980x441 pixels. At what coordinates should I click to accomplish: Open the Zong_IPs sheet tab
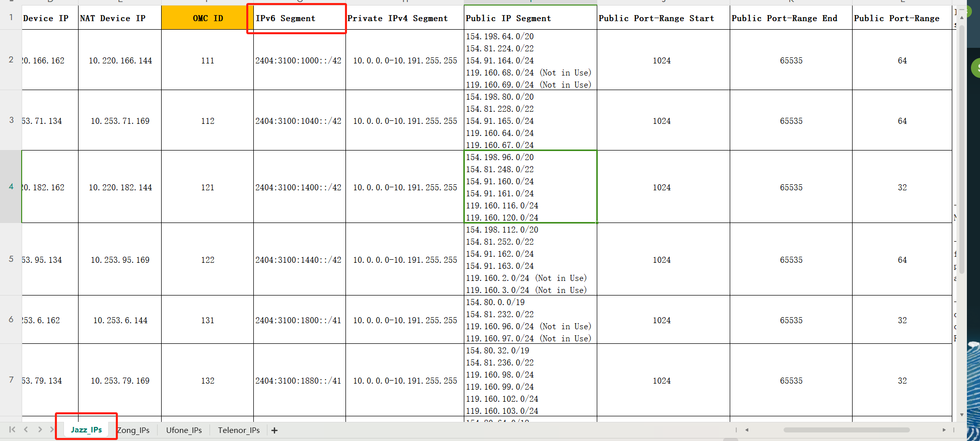[133, 430]
